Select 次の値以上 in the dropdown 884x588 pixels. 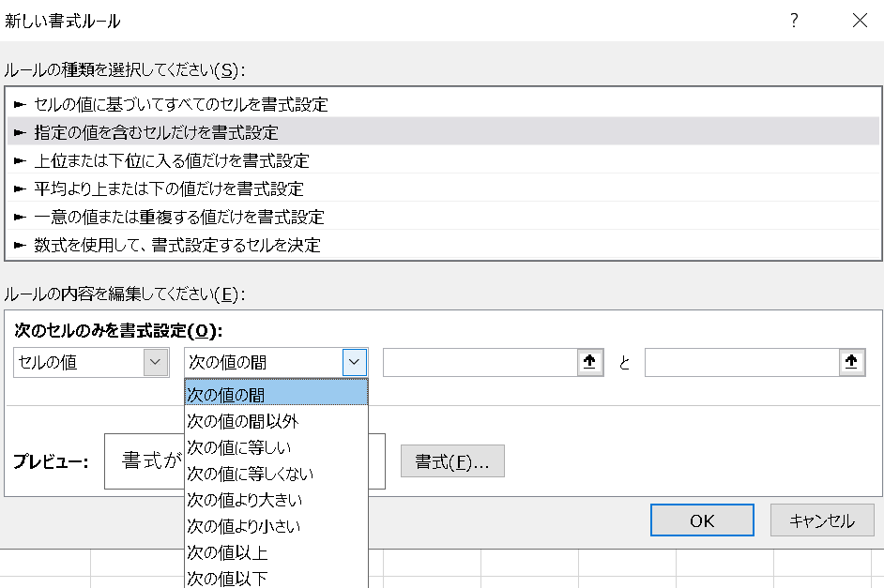276,552
